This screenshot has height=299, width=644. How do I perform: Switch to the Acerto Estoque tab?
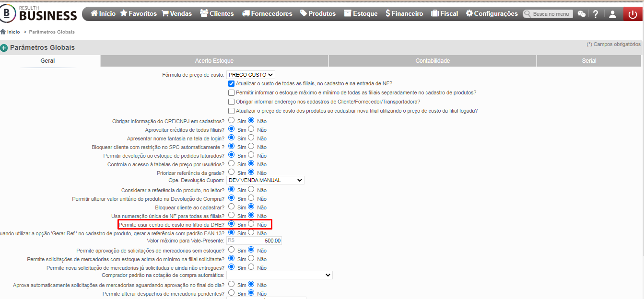(214, 61)
